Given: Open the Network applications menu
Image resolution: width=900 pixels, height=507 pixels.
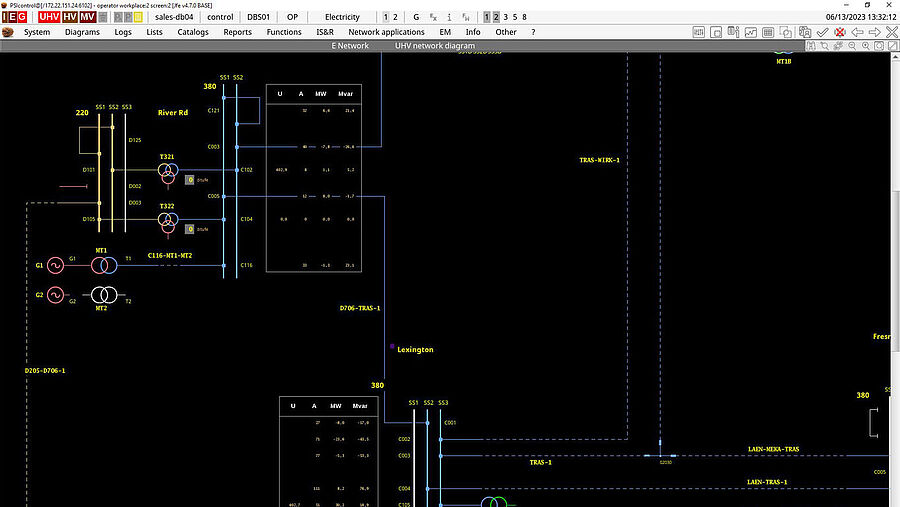Looking at the screenshot, I should pos(386,32).
